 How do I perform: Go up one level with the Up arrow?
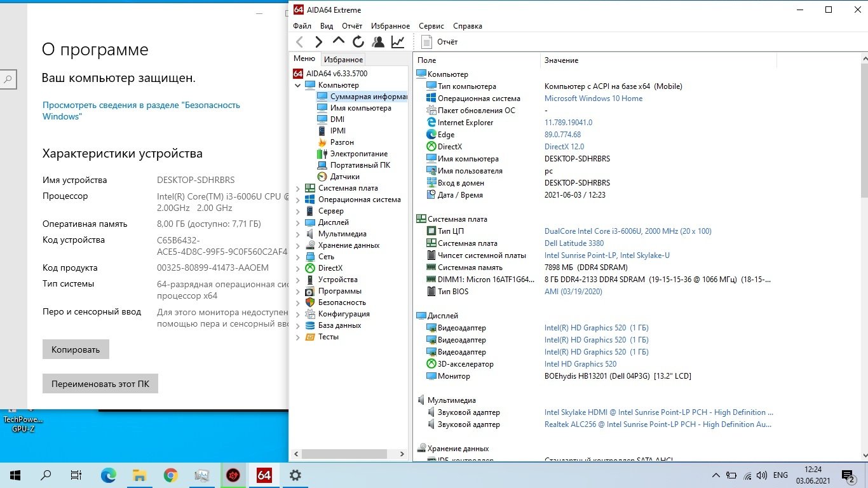click(x=339, y=41)
